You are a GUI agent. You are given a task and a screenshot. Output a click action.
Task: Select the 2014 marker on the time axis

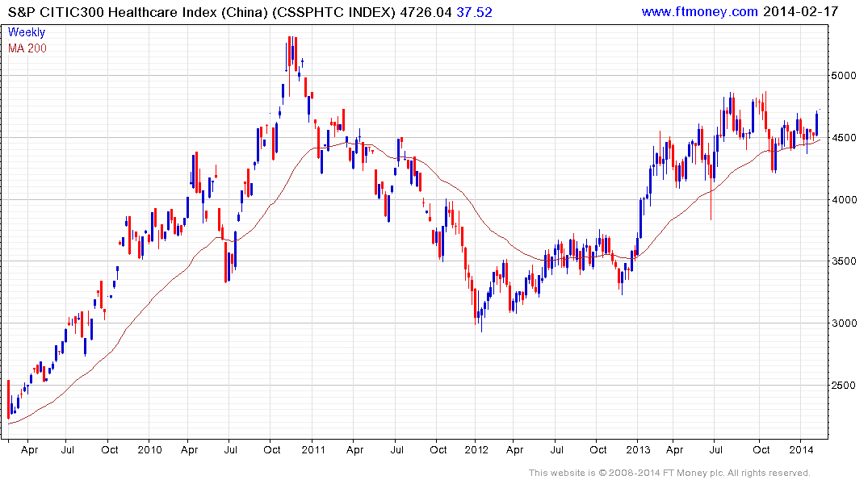(x=801, y=449)
